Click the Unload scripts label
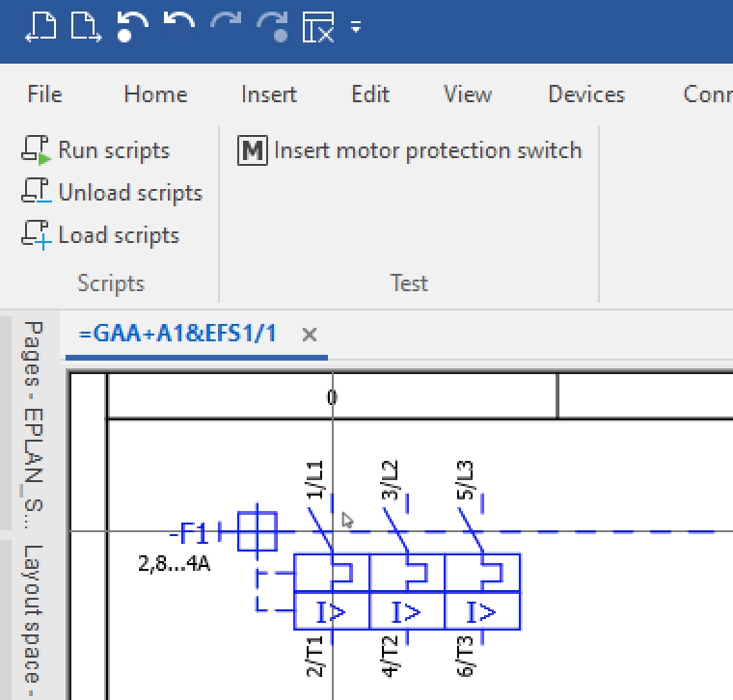The height and width of the screenshot is (700, 733). (x=130, y=193)
